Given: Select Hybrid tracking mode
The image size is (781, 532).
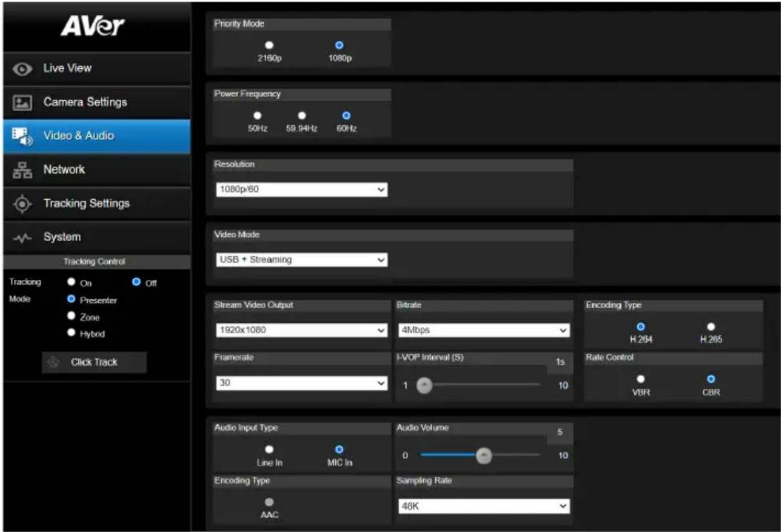Looking at the screenshot, I should pos(71,333).
